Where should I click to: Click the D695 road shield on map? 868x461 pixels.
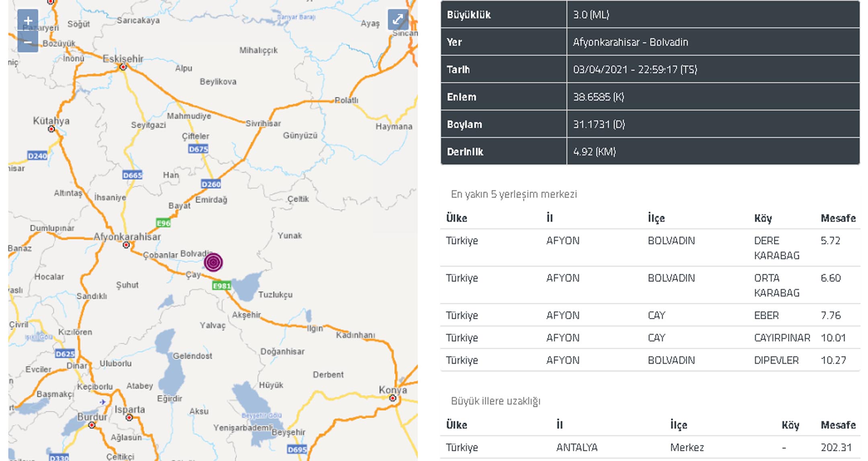(297, 449)
